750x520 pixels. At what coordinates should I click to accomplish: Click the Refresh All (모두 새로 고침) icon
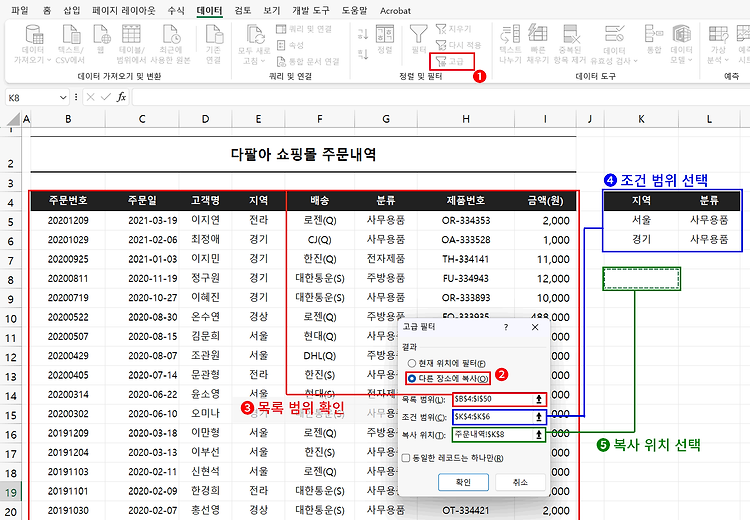(x=255, y=34)
